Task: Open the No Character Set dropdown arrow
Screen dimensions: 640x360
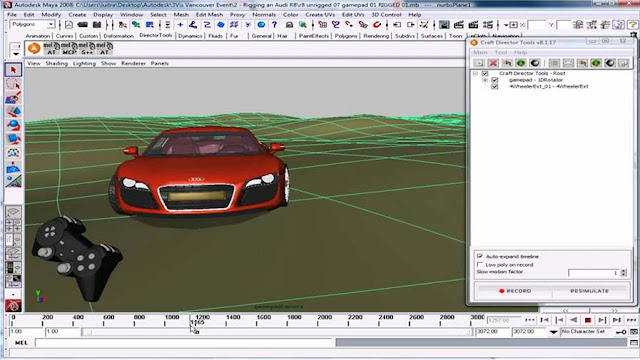Action: tap(553, 332)
